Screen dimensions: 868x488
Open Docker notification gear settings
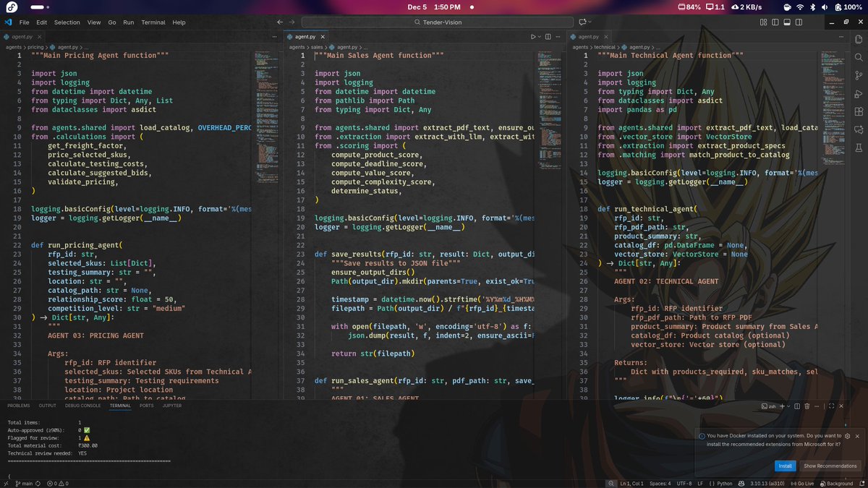[847, 436]
